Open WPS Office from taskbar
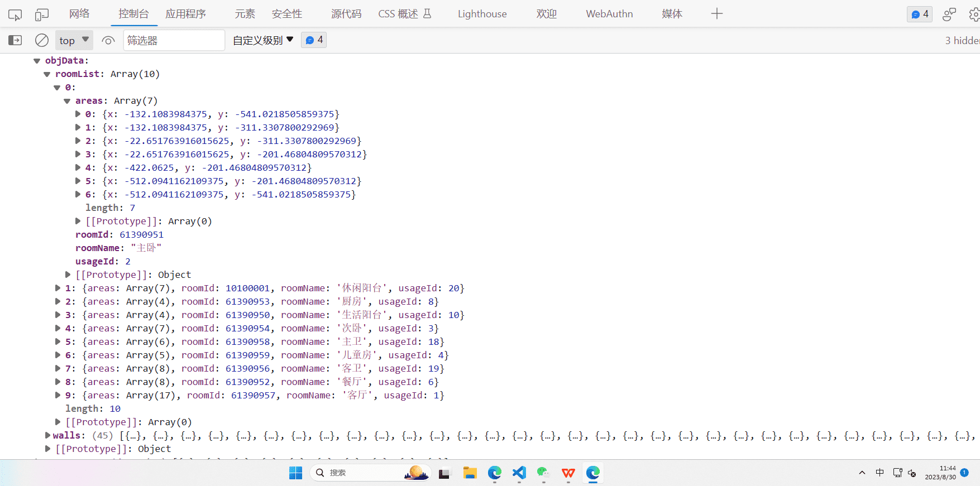The height and width of the screenshot is (486, 980). [x=568, y=473]
